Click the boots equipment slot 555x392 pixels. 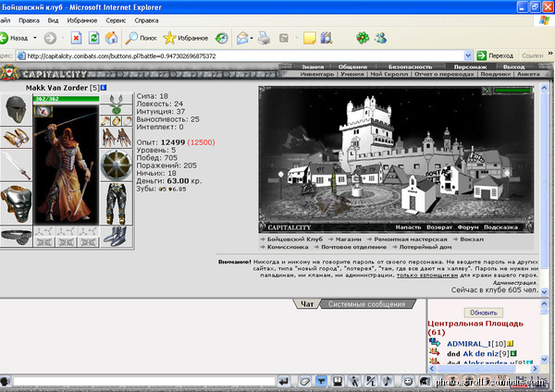pos(117,237)
